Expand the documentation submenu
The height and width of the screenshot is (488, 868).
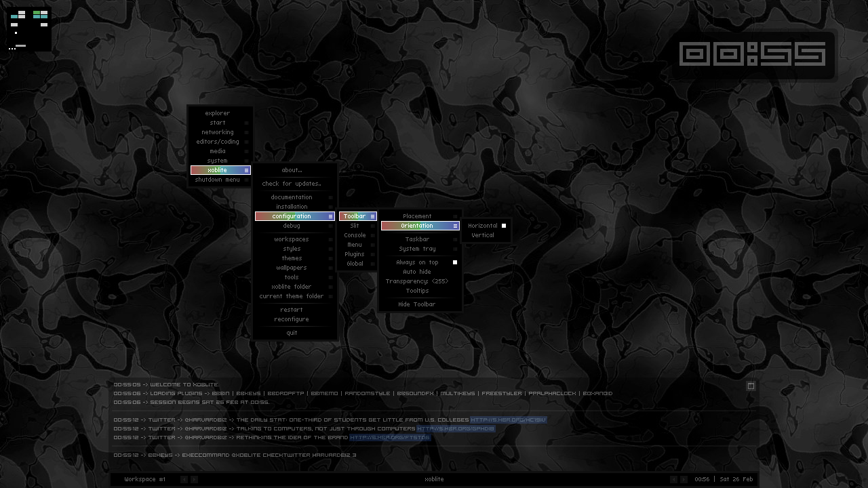point(294,197)
